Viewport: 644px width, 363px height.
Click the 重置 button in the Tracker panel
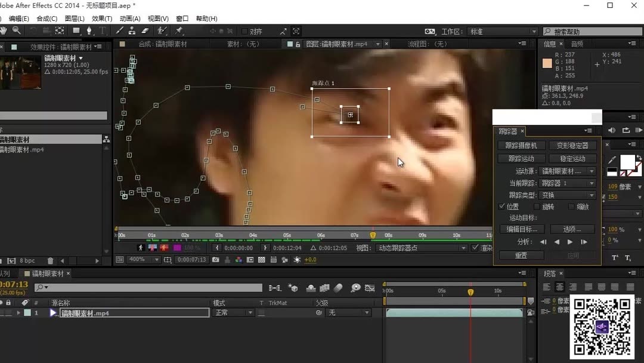click(521, 256)
